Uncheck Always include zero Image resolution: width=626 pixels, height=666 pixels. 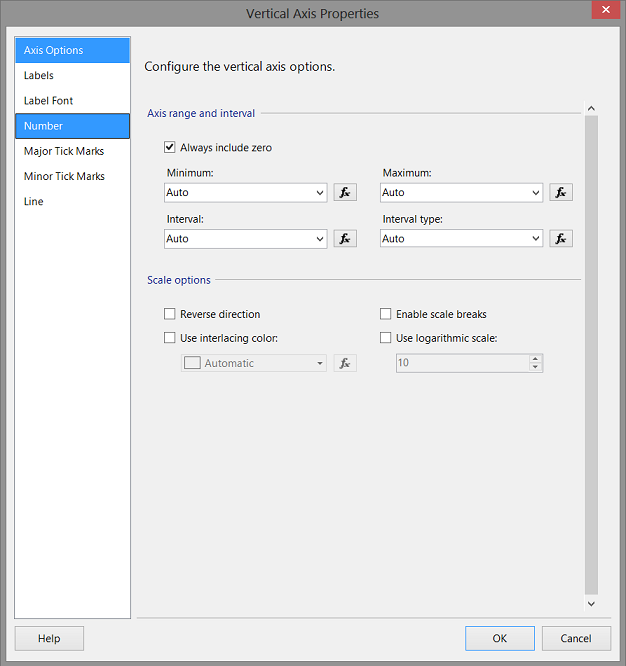[170, 147]
